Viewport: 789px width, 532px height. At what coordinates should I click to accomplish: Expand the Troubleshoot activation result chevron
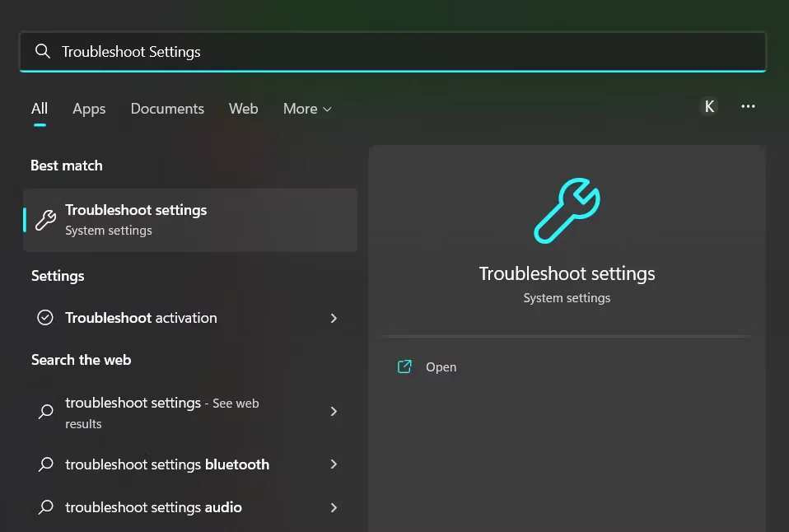[334, 318]
